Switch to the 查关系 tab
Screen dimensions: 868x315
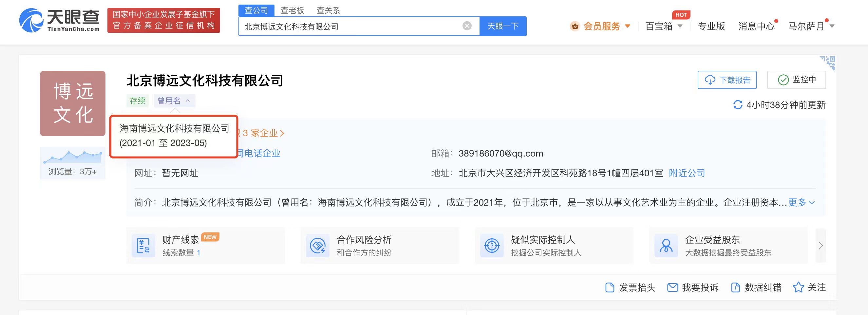pos(328,10)
